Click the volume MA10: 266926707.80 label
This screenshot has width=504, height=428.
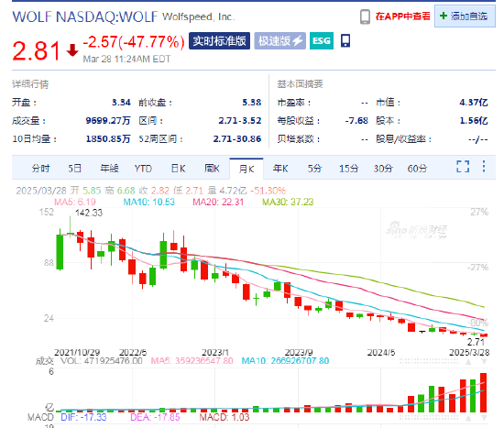285,361
